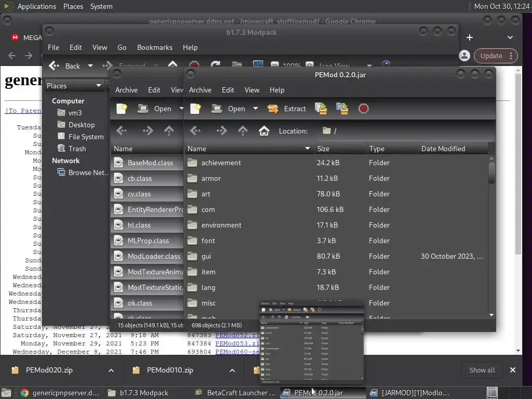Open View menu in PEMod 0.2.0.jar window

252,90
